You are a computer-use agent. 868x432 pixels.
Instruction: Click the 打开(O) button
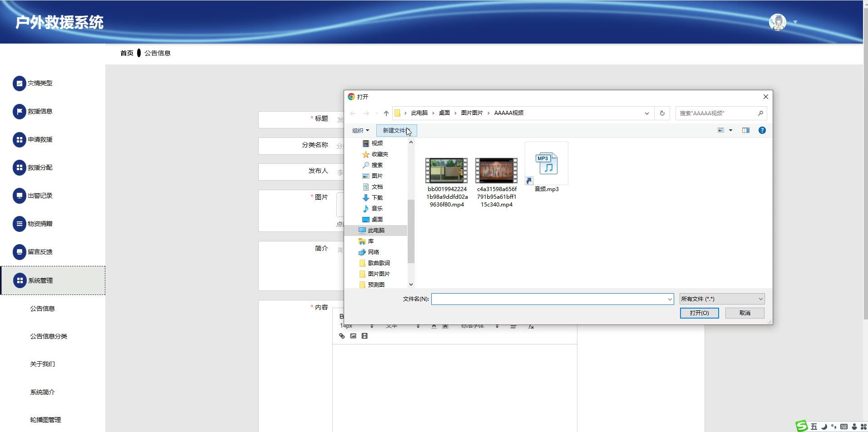pyautogui.click(x=699, y=313)
